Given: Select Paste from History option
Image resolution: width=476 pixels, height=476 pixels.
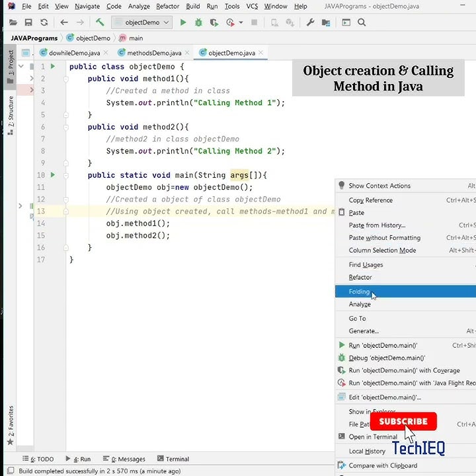Looking at the screenshot, I should coord(405,225).
